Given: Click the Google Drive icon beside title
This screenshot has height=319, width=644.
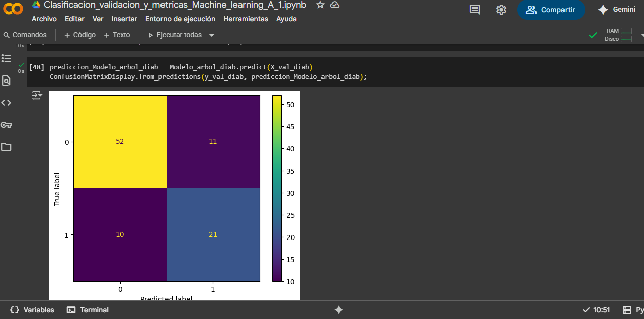Looking at the screenshot, I should coord(36,5).
